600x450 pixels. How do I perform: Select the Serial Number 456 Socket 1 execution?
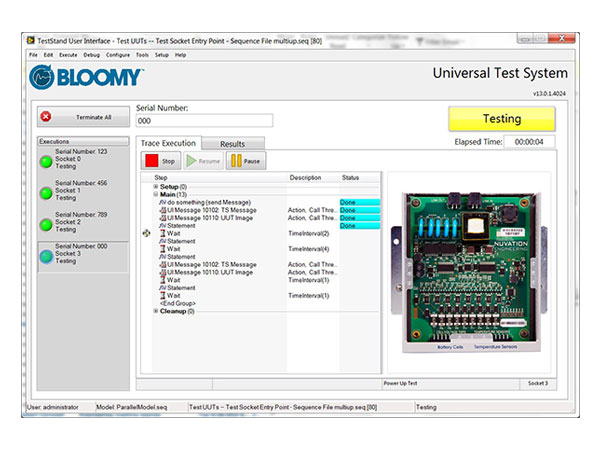pos(83,190)
